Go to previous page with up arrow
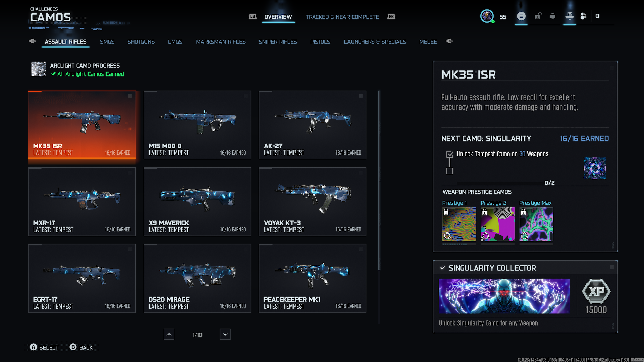Image resolution: width=644 pixels, height=362 pixels. pyautogui.click(x=169, y=334)
